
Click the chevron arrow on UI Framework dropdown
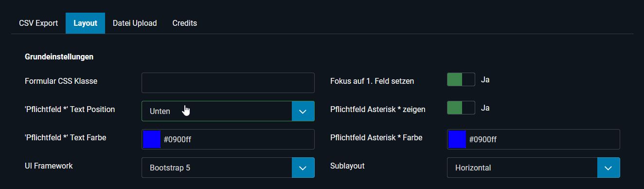point(303,168)
